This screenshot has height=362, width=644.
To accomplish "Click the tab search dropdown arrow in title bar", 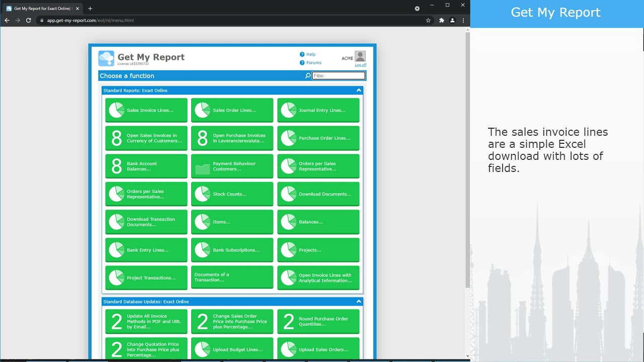I will [x=417, y=9].
